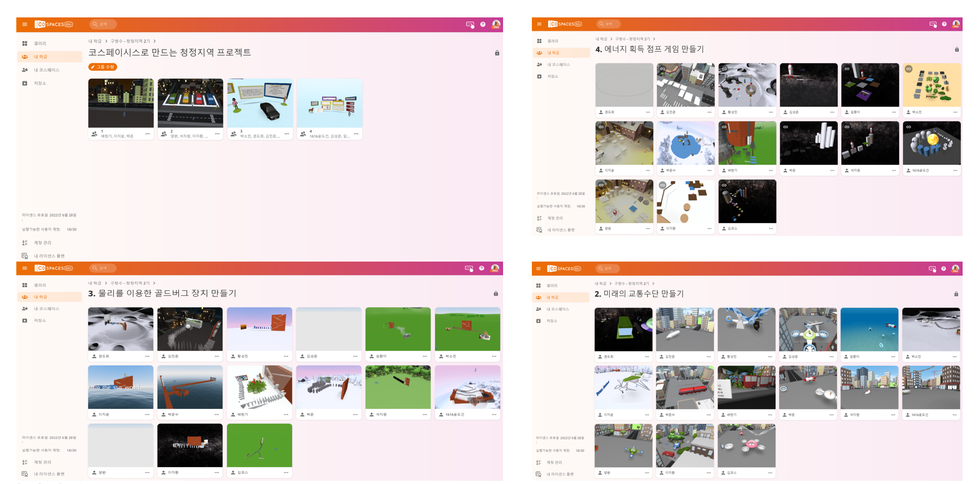Click CoSpaces Edu logo in 골드버그 장치 만들기 panel

click(53, 268)
